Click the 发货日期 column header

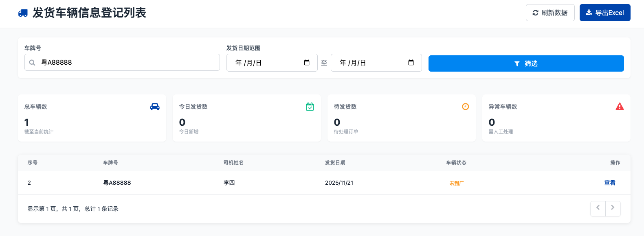[335, 163]
